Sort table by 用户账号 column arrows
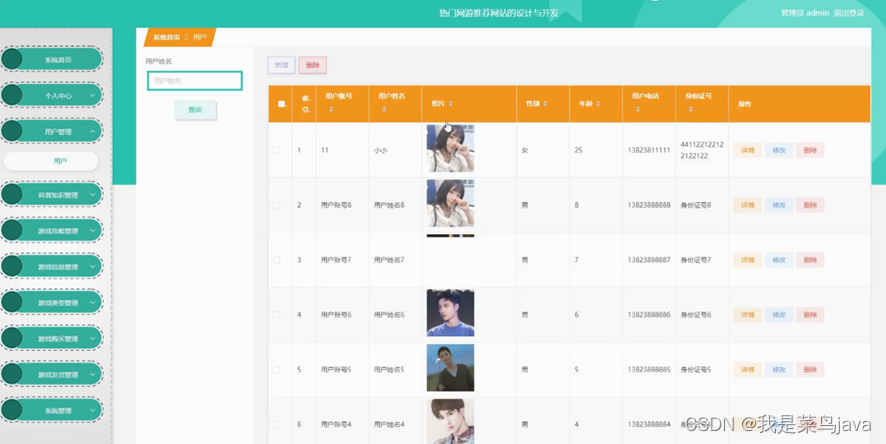 pyautogui.click(x=331, y=110)
